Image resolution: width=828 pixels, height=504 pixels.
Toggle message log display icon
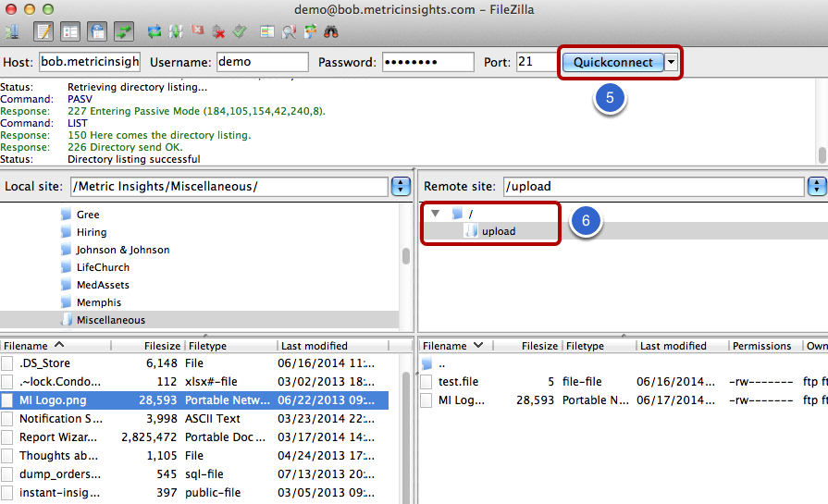click(x=43, y=32)
